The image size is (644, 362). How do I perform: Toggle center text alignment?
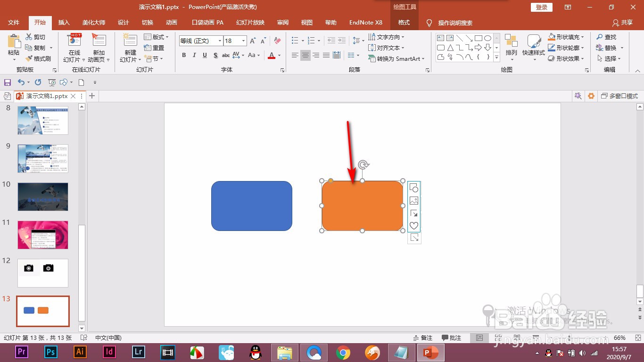coord(305,55)
